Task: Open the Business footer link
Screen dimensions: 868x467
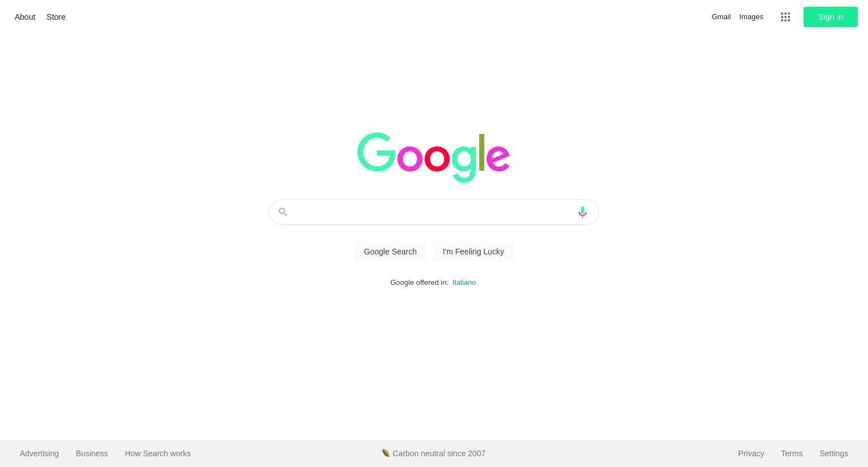Action: point(92,453)
